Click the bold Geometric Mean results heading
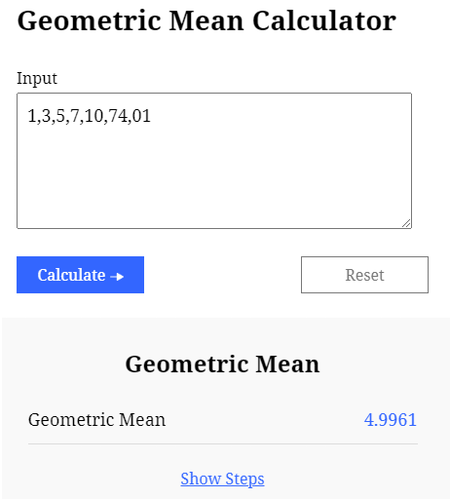 (222, 364)
